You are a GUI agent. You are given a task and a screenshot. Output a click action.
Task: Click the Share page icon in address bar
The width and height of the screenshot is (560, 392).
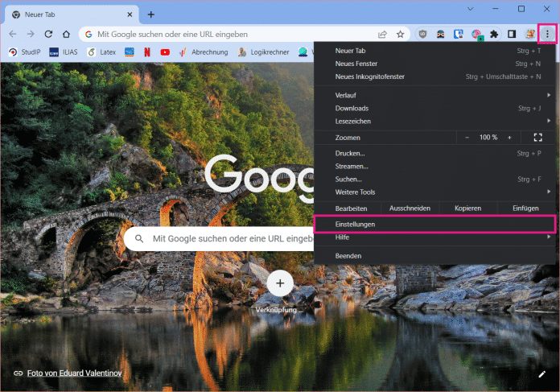point(382,35)
